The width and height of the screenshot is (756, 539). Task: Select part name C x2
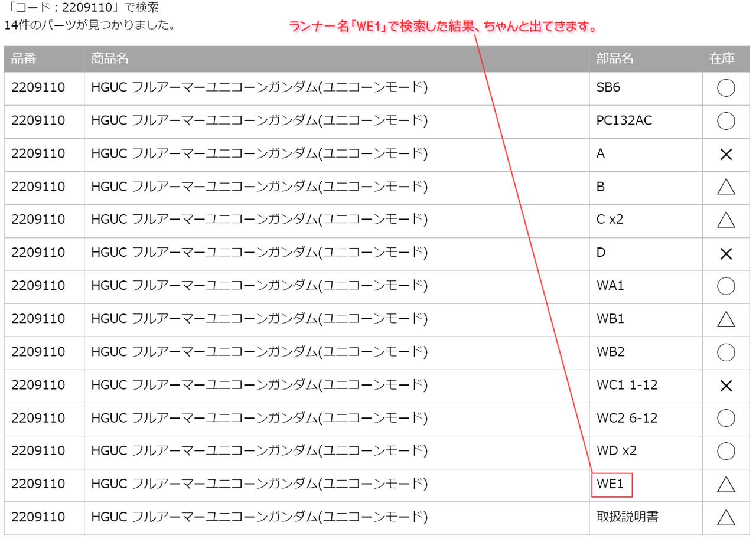click(610, 219)
